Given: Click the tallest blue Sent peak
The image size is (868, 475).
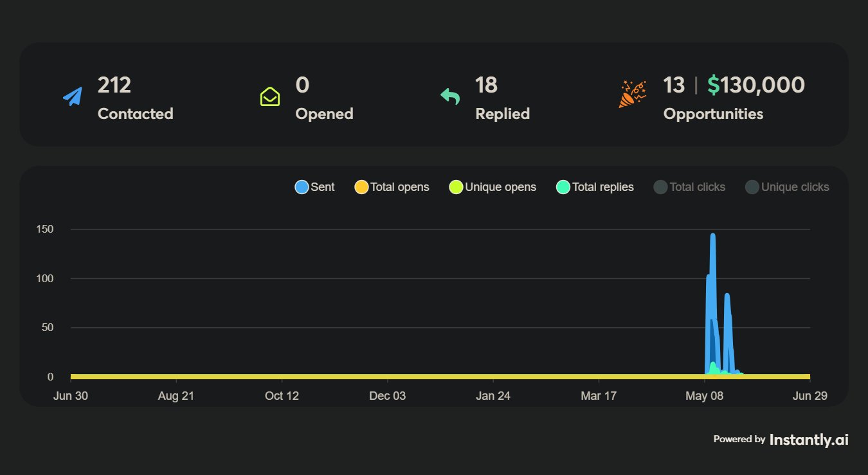Looking at the screenshot, I should 712,236.
